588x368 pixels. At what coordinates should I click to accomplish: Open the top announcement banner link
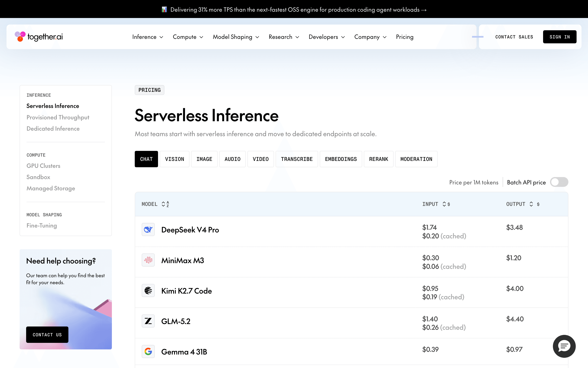coord(294,9)
